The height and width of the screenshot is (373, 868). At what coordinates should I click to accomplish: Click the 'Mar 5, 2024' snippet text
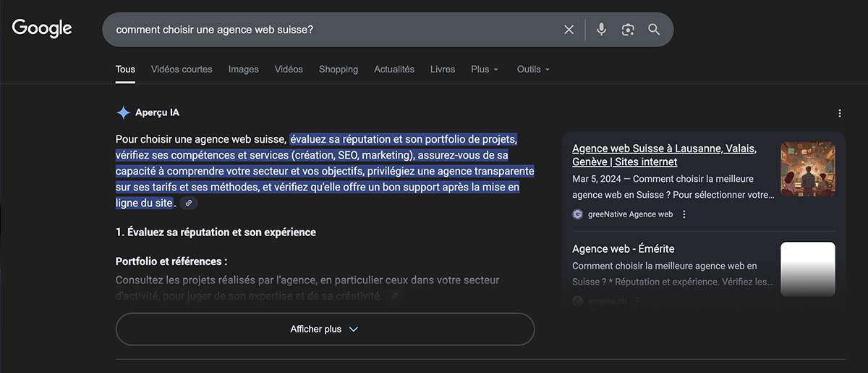click(x=597, y=179)
